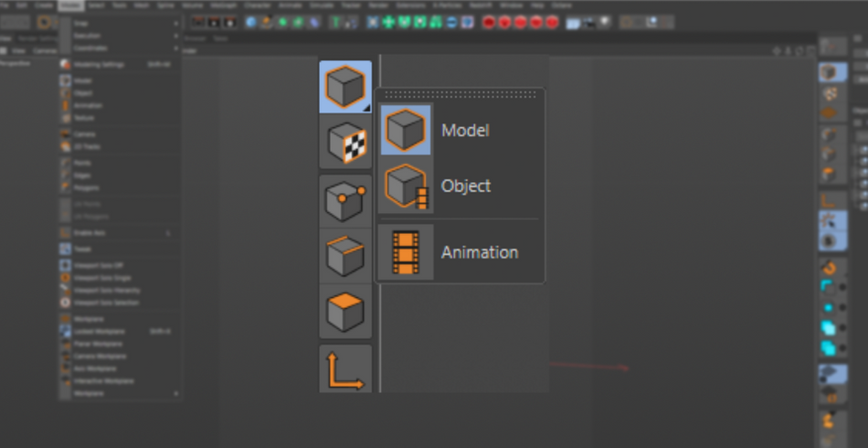The height and width of the screenshot is (448, 868).
Task: Click the enlarged Model mode cube icon
Action: click(x=345, y=87)
